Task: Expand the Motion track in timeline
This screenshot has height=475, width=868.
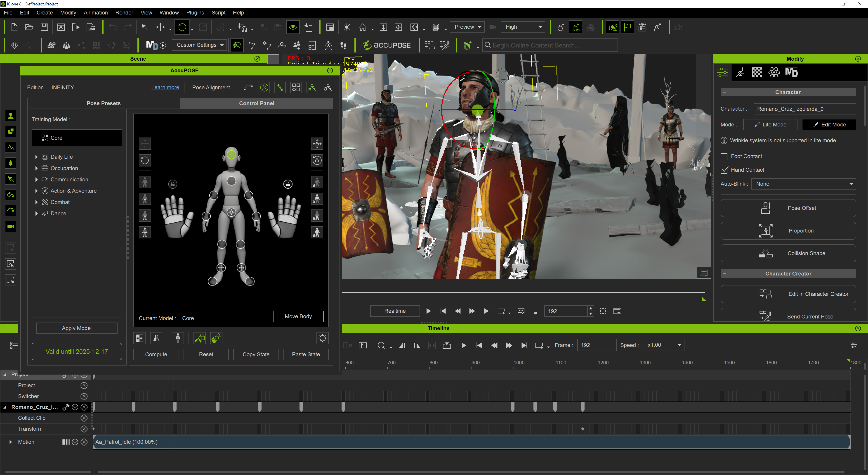Action: click(x=10, y=442)
